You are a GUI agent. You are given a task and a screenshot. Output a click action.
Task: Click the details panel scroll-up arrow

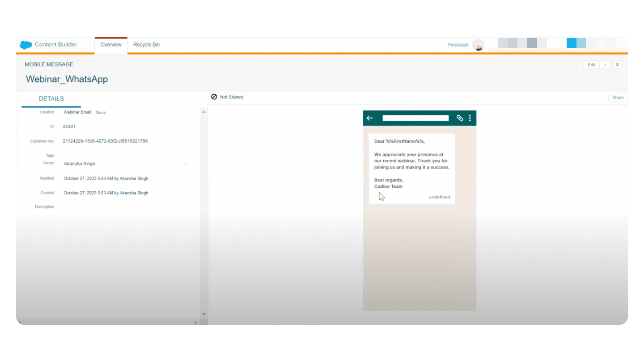(204, 111)
